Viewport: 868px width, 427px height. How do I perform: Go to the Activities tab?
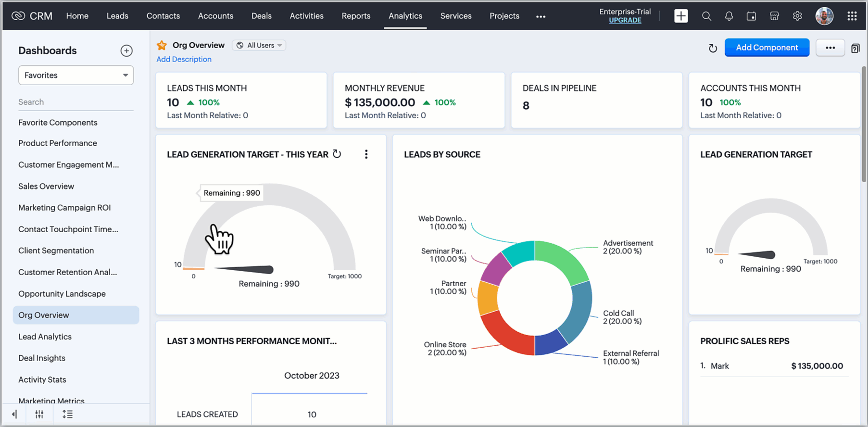(x=306, y=16)
